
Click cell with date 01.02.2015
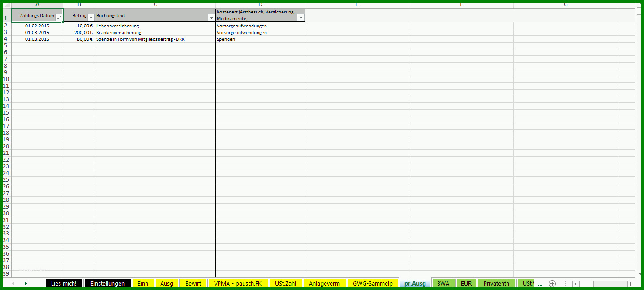tap(37, 26)
